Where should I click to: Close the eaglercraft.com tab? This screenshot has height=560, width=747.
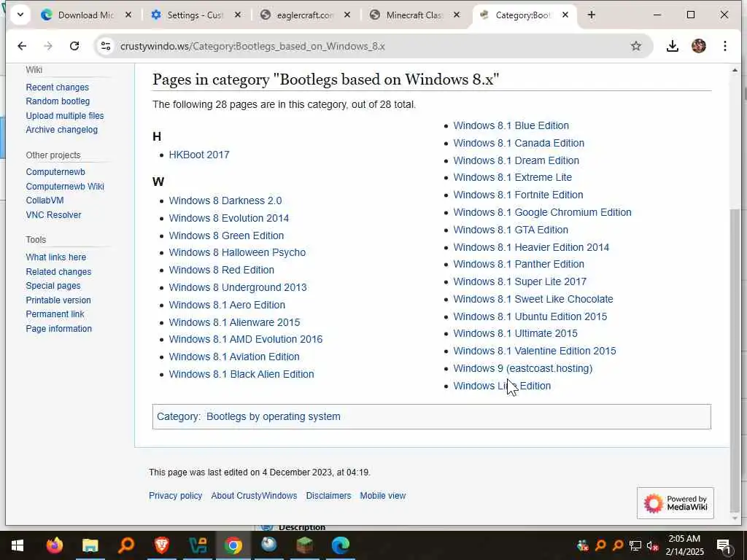click(x=347, y=15)
